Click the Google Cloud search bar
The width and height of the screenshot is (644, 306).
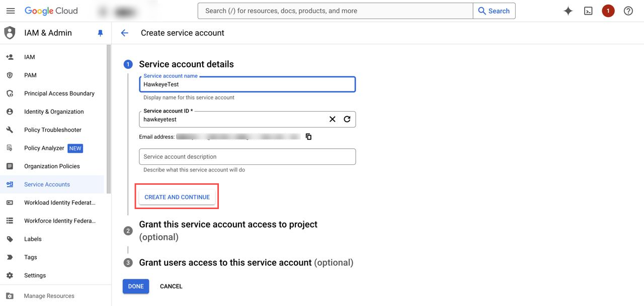335,10
